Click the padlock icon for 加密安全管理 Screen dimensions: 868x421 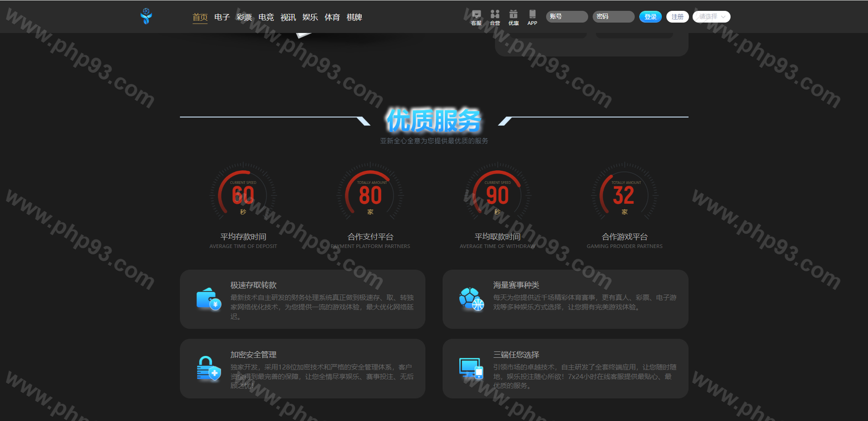coord(208,369)
